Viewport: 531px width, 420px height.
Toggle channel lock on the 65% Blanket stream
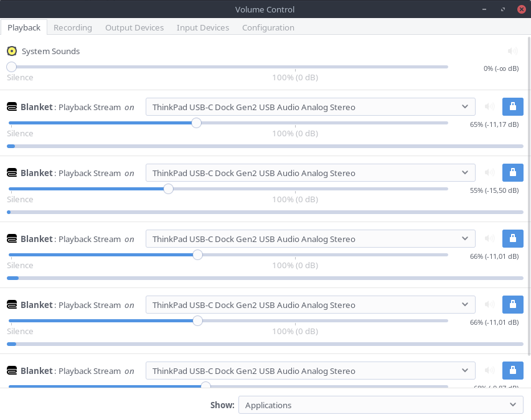(512, 107)
